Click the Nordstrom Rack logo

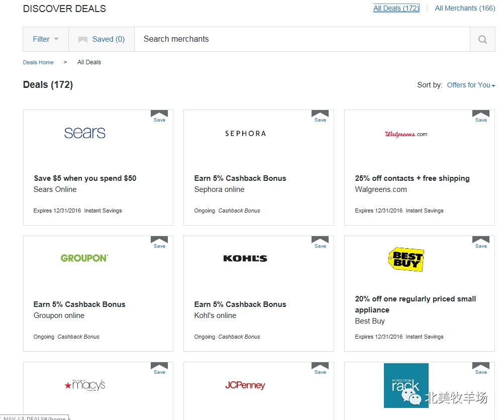point(407,386)
